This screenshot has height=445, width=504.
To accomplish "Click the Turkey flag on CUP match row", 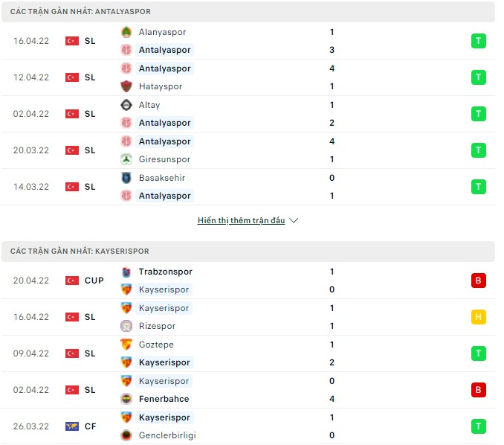I will [72, 281].
